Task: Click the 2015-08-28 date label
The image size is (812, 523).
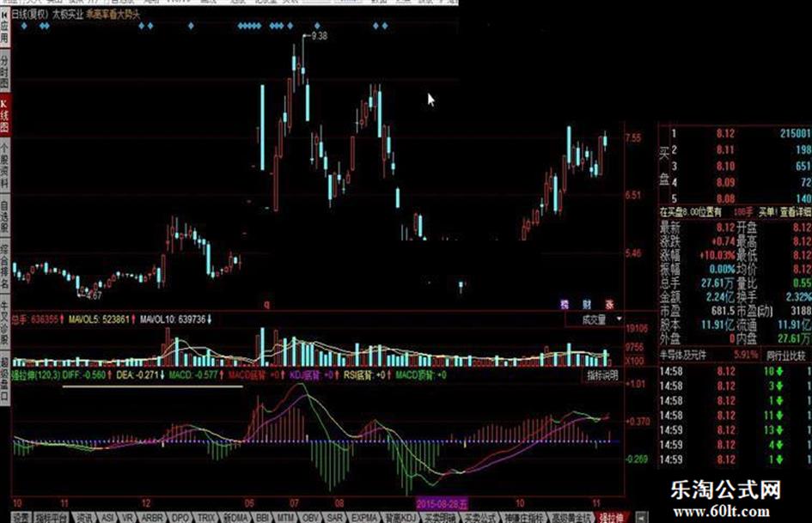Action: (442, 503)
